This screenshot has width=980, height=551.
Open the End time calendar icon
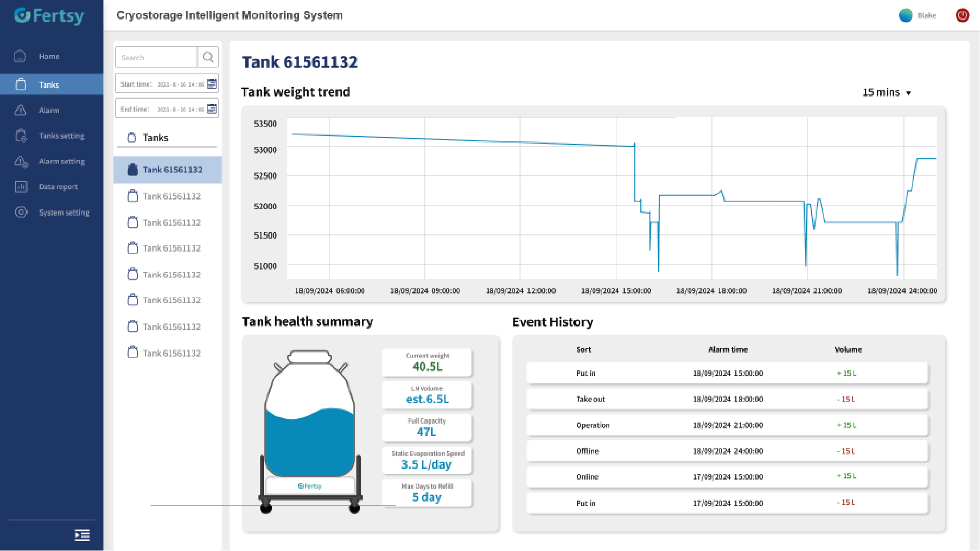(x=212, y=109)
